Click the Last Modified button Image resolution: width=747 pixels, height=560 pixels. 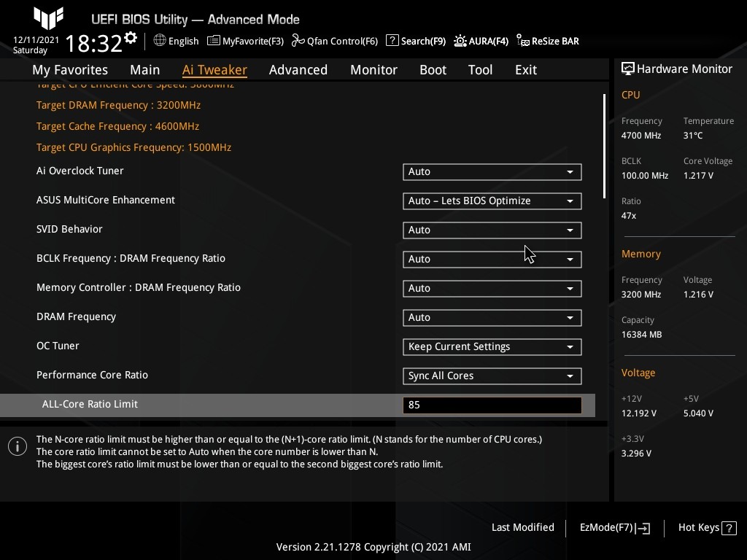point(522,528)
